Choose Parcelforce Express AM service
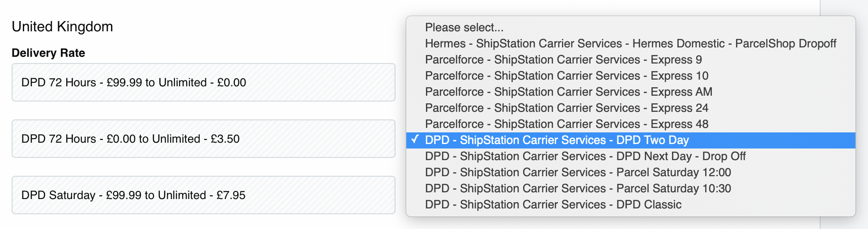Screen dimensions: 868x229 568,92
